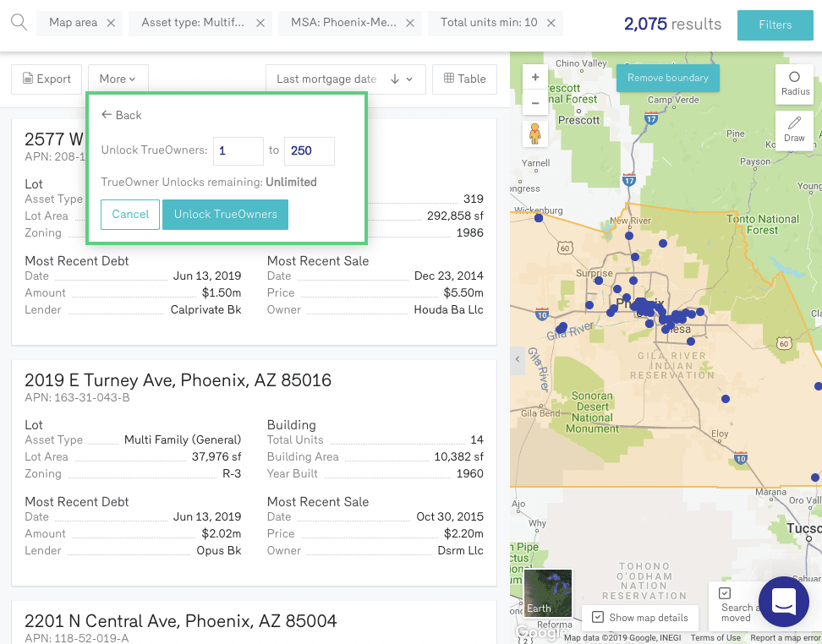Open the chat messenger bubble
This screenshot has height=644, width=822.
coord(783,601)
